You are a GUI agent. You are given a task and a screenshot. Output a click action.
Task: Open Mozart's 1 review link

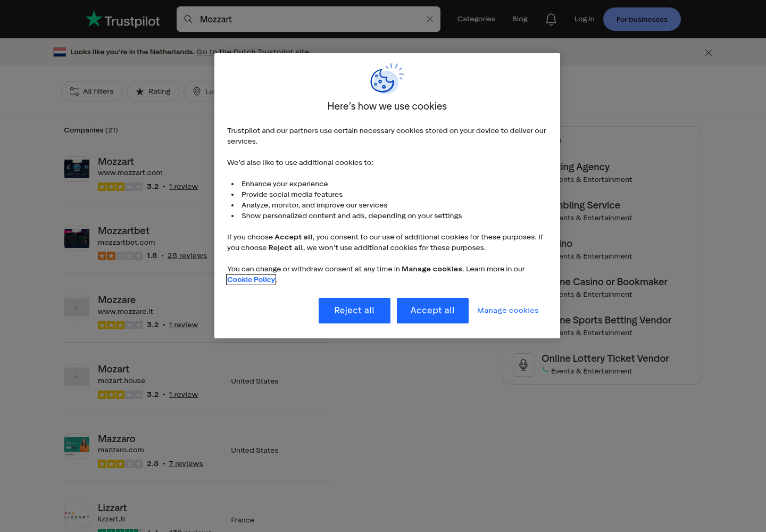[x=184, y=395]
